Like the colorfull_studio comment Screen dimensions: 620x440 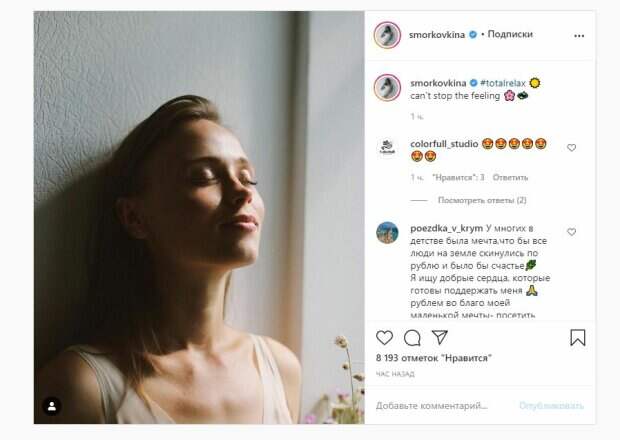(572, 148)
